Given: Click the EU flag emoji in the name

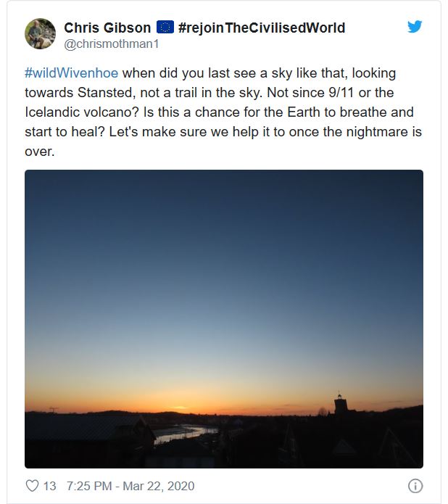Looking at the screenshot, I should coord(165,28).
